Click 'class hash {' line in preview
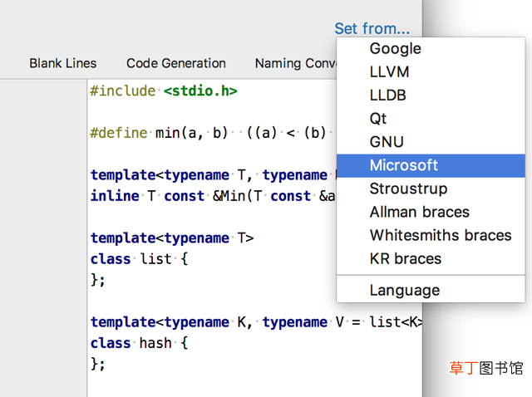Screen dimensions: 532x397 tap(139, 343)
